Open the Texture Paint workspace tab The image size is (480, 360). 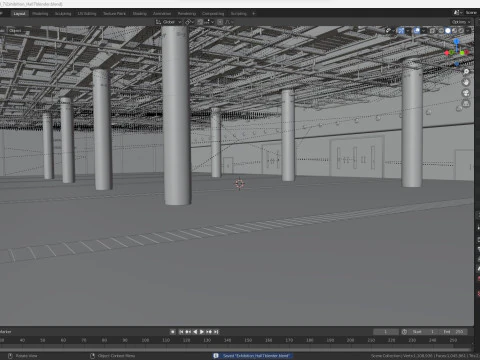pyautogui.click(x=114, y=14)
